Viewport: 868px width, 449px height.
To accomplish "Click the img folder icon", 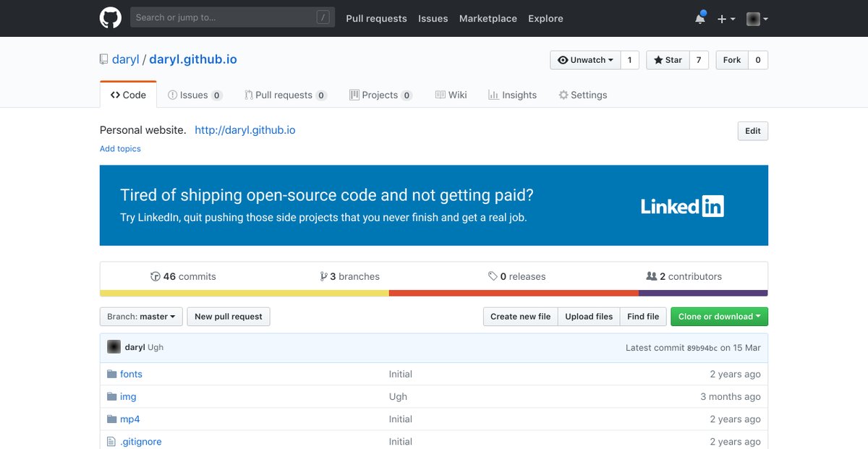I will (x=111, y=396).
